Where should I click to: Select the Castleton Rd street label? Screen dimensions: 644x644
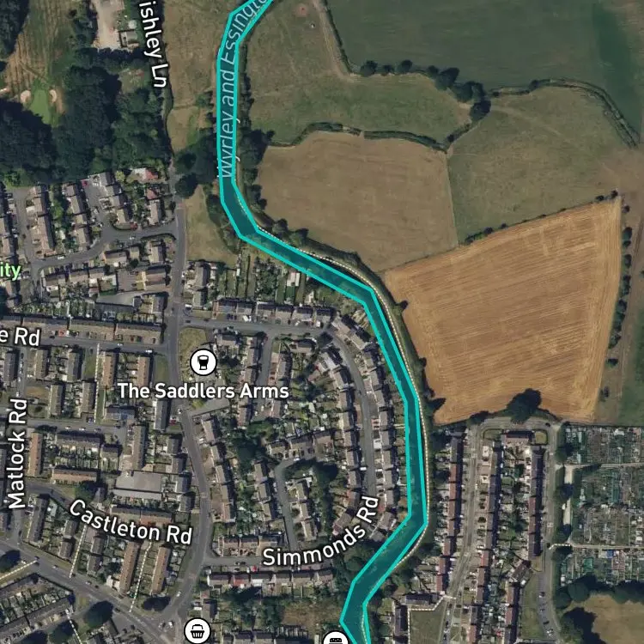pyautogui.click(x=131, y=522)
